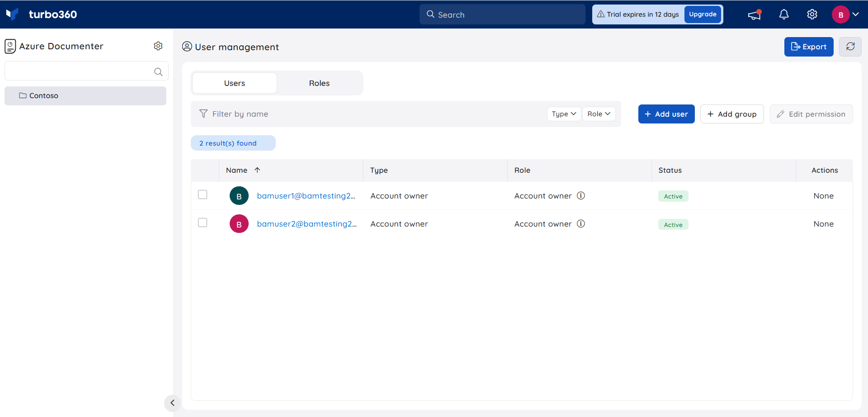Image resolution: width=868 pixels, height=417 pixels.
Task: Switch to the Roles tab
Action: 319,83
